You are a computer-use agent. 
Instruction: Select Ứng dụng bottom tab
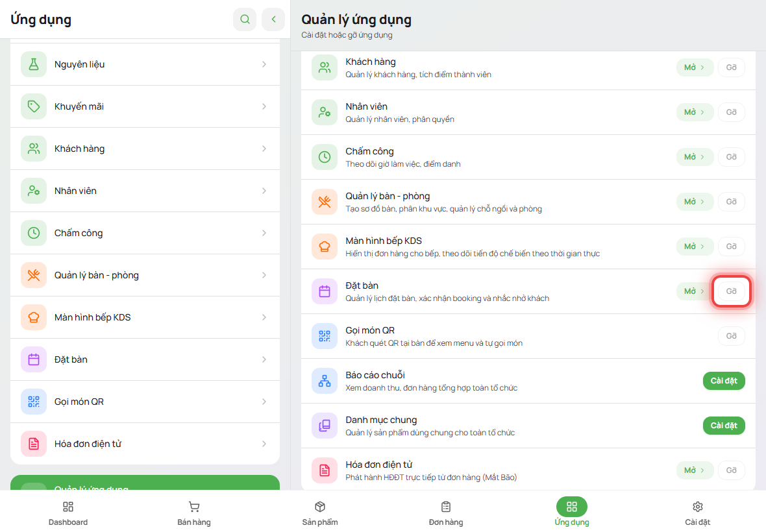click(x=571, y=513)
